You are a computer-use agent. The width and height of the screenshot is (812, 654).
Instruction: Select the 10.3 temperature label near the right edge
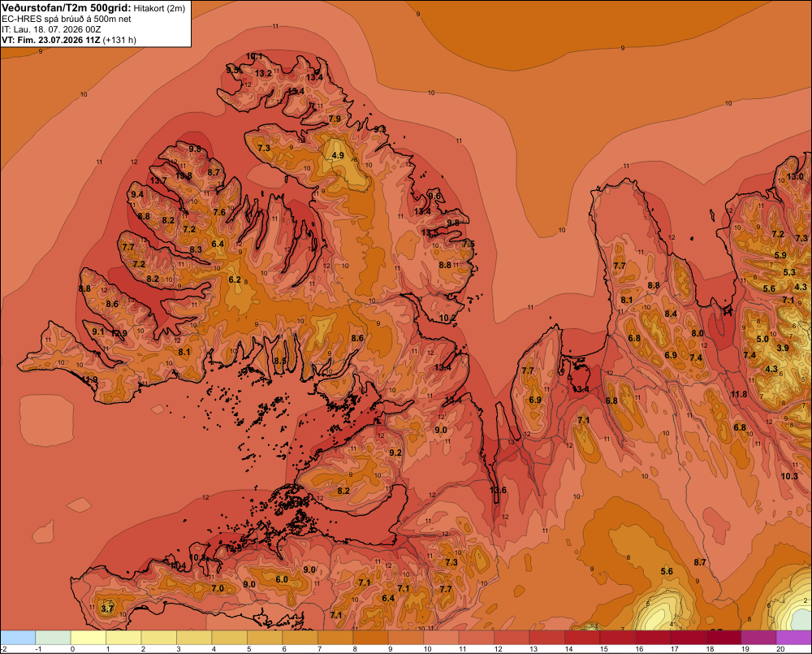click(x=789, y=476)
